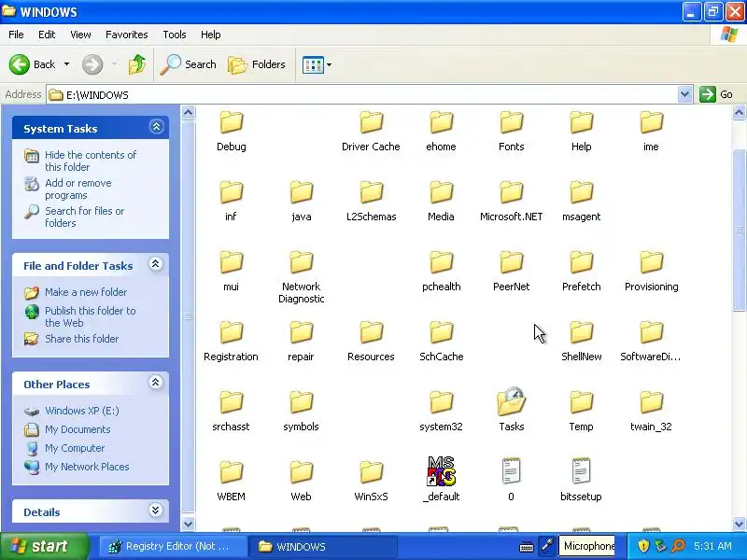Select the SoftwareDi... folder
The image size is (747, 560).
click(651, 342)
